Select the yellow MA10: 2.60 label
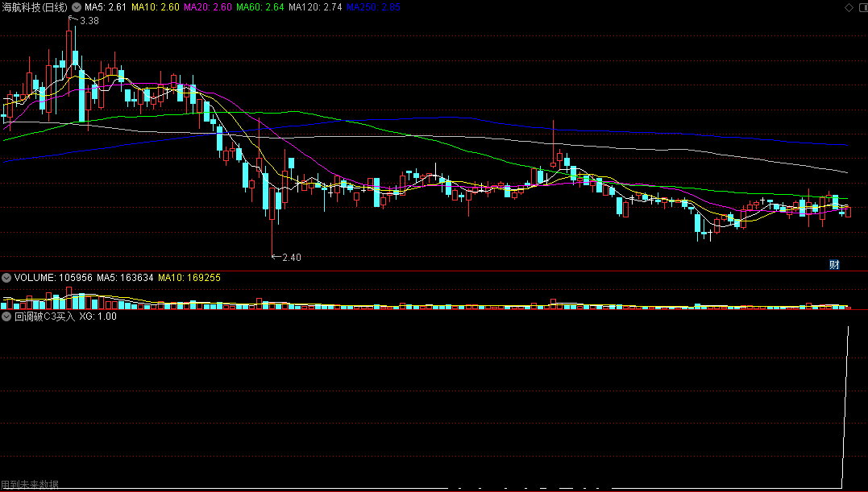The height and width of the screenshot is (492, 868). pos(155,7)
